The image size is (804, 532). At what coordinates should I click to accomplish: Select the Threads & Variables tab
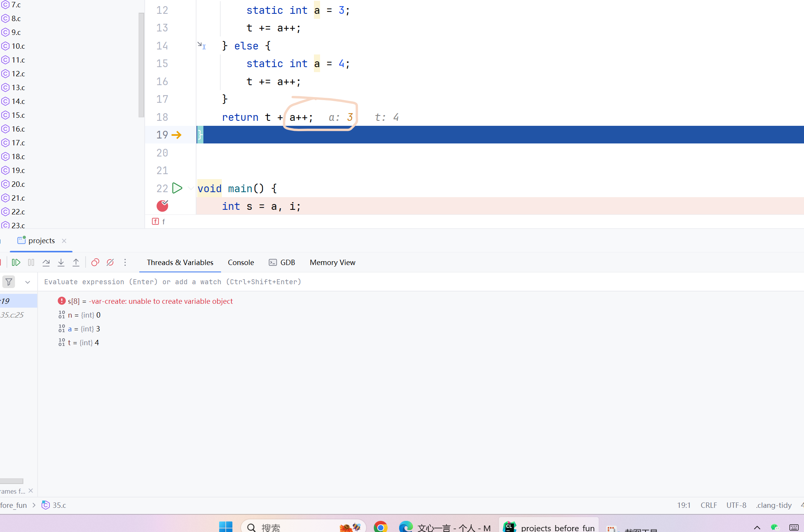(x=180, y=262)
